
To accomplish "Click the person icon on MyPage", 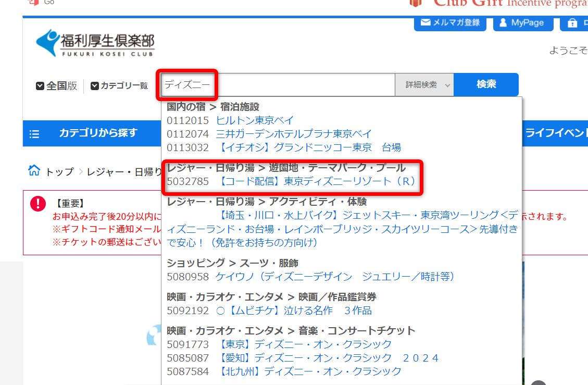I will (x=503, y=23).
